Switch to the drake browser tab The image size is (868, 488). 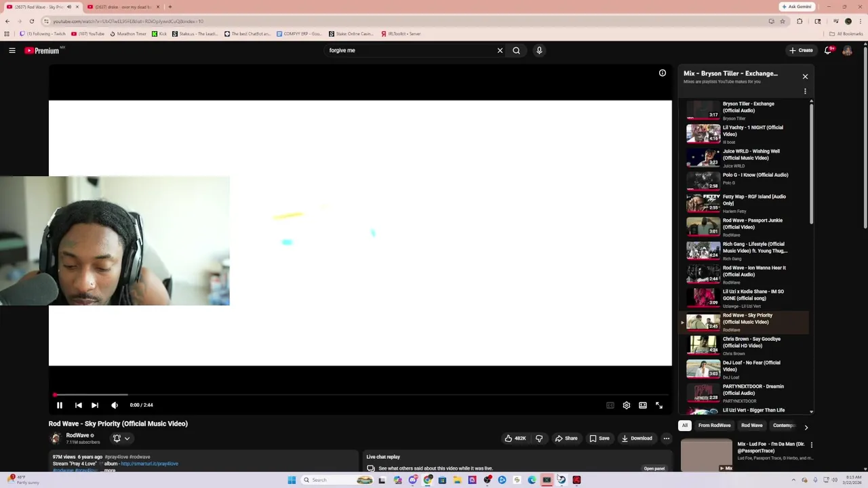122,7
